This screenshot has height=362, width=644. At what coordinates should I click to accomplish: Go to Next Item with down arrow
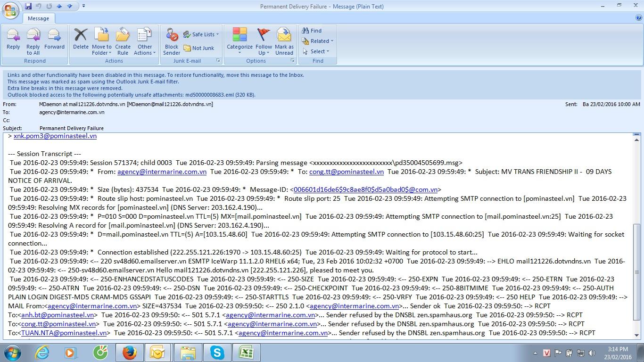pyautogui.click(x=70, y=6)
